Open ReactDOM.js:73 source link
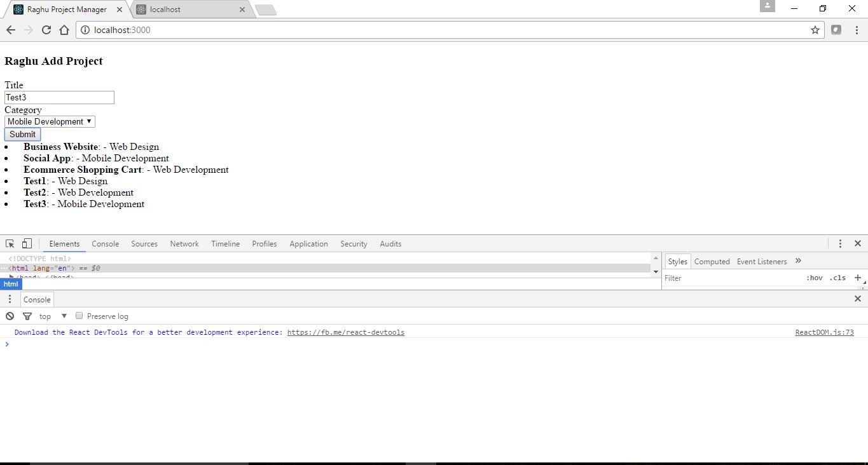Image resolution: width=868 pixels, height=465 pixels. (x=824, y=332)
